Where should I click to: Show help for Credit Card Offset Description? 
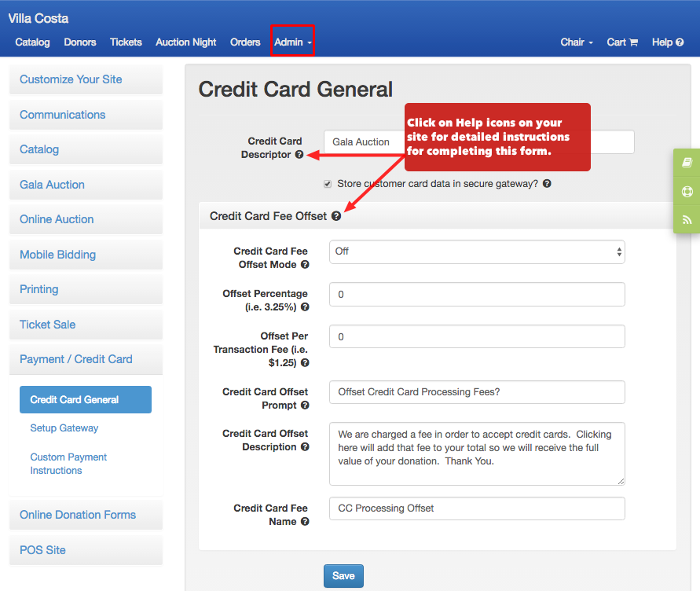[305, 446]
